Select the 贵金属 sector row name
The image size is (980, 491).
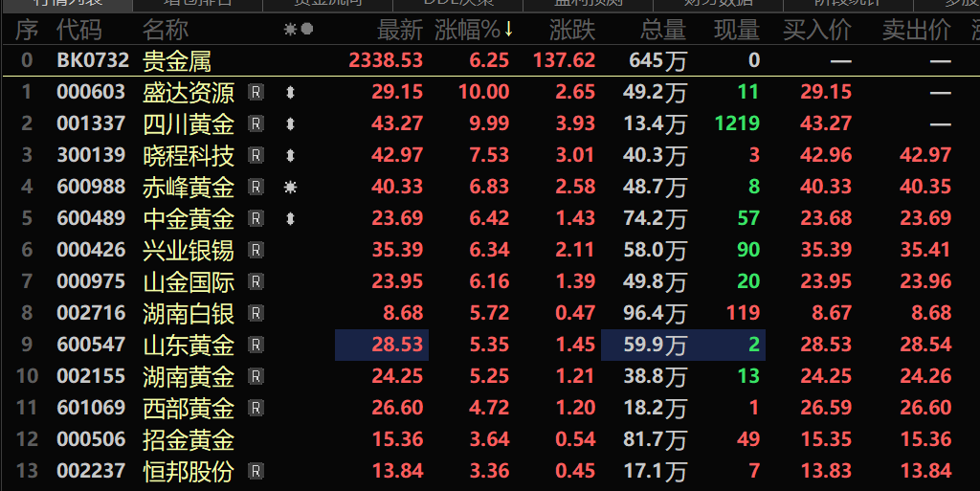click(177, 60)
